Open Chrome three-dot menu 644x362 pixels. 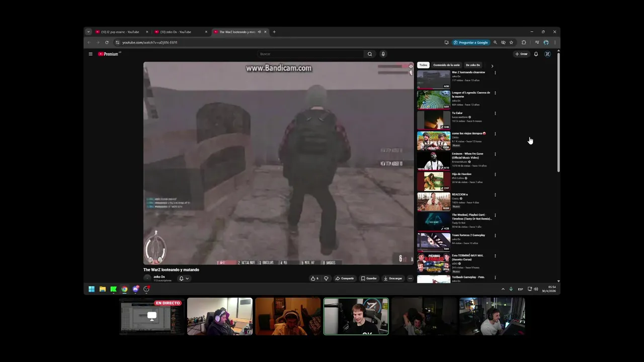[x=554, y=42]
